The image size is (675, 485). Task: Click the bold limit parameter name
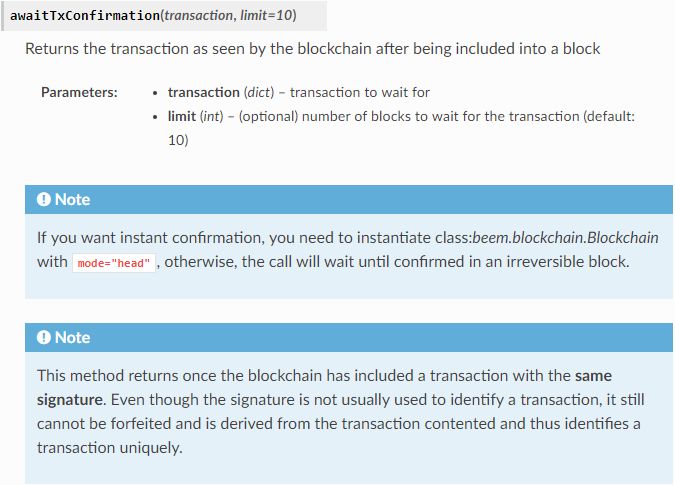click(182, 117)
